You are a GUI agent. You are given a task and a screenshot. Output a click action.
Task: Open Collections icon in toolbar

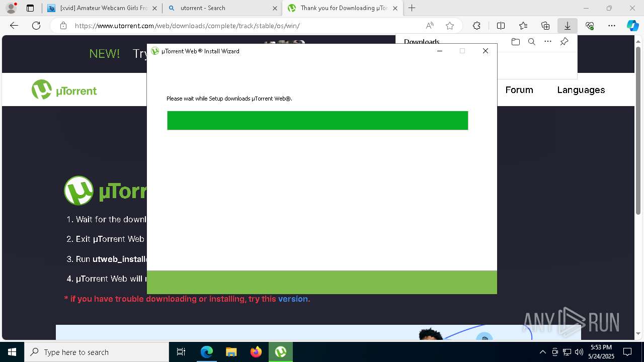(545, 26)
